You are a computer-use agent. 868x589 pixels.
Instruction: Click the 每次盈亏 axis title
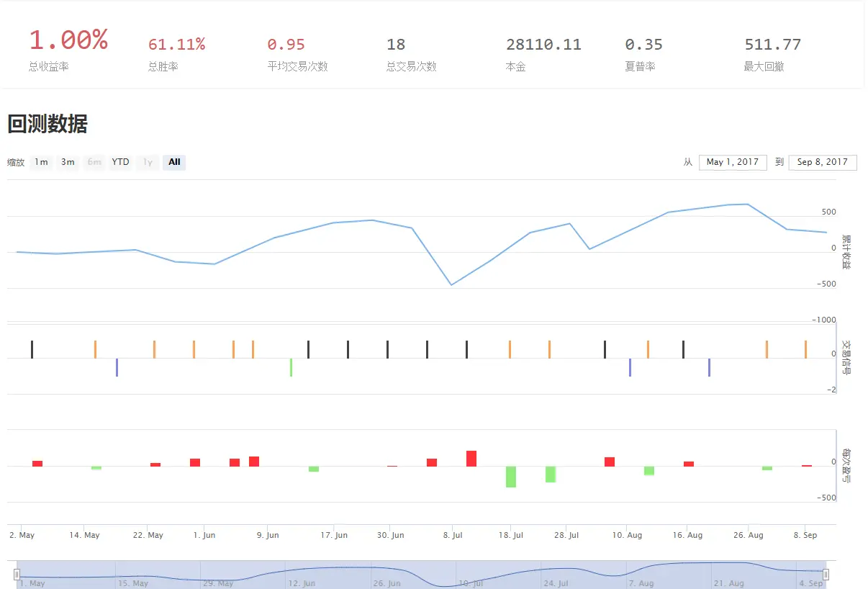tap(846, 466)
